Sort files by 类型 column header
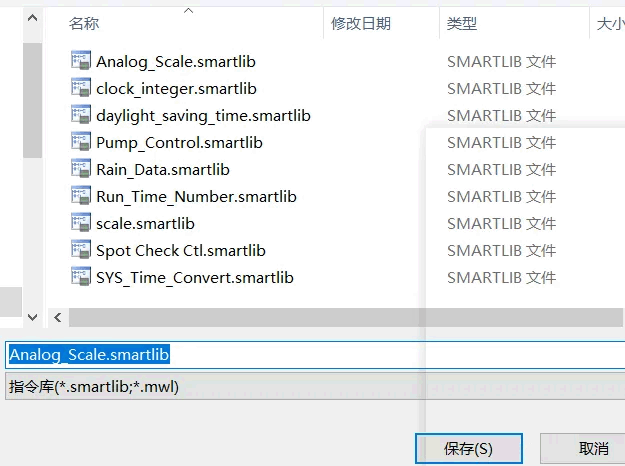The width and height of the screenshot is (625, 466). click(x=462, y=23)
